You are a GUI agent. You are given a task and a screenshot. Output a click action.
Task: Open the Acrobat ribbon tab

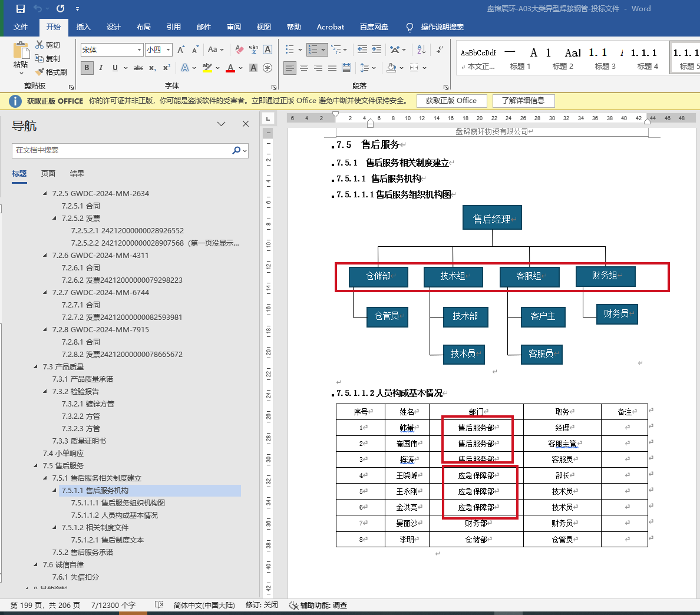tap(331, 27)
